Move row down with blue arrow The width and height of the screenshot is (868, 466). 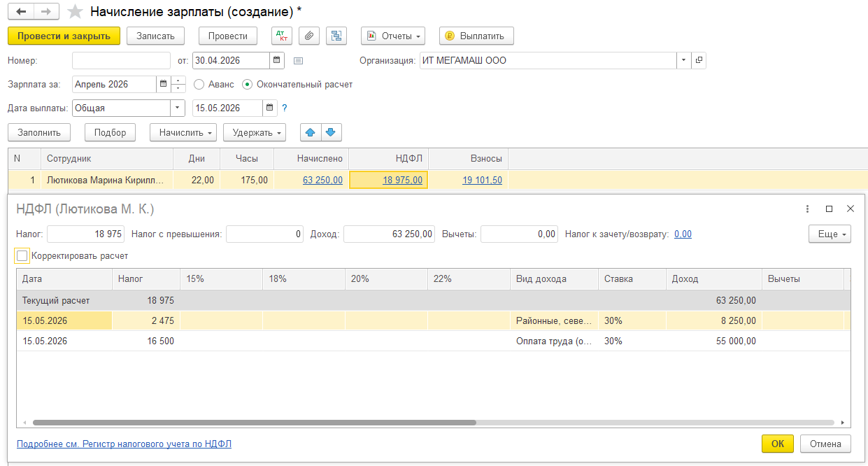[x=331, y=132]
